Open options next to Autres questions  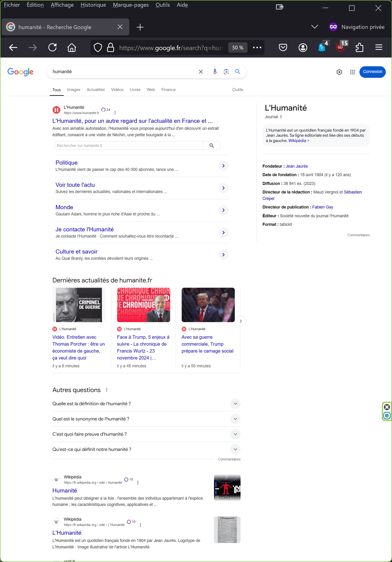point(107,390)
